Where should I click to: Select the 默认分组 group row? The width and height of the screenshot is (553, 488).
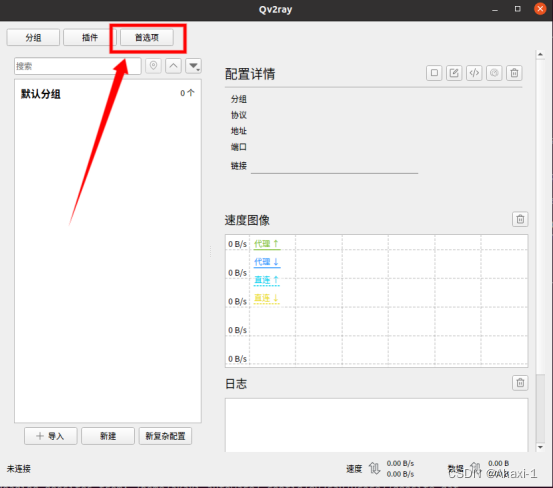point(108,94)
